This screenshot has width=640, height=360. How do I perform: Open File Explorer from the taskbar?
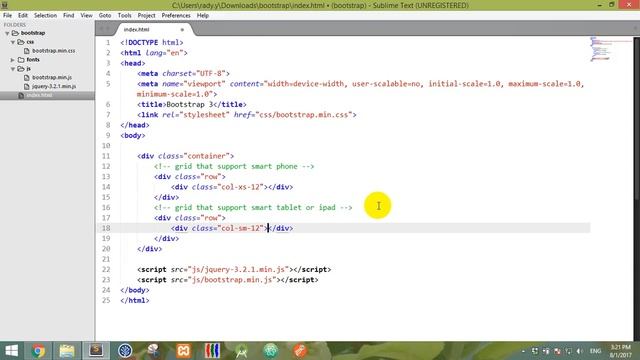(67, 351)
